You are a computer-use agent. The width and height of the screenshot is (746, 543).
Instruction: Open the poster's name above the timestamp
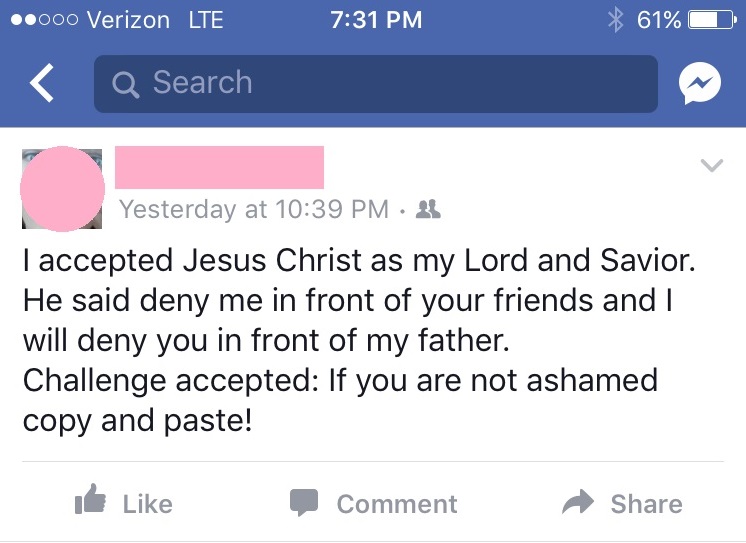click(220, 167)
